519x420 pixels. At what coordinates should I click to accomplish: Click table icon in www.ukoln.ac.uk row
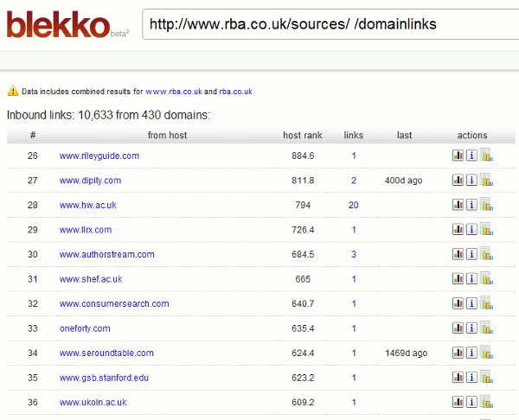[x=486, y=401]
